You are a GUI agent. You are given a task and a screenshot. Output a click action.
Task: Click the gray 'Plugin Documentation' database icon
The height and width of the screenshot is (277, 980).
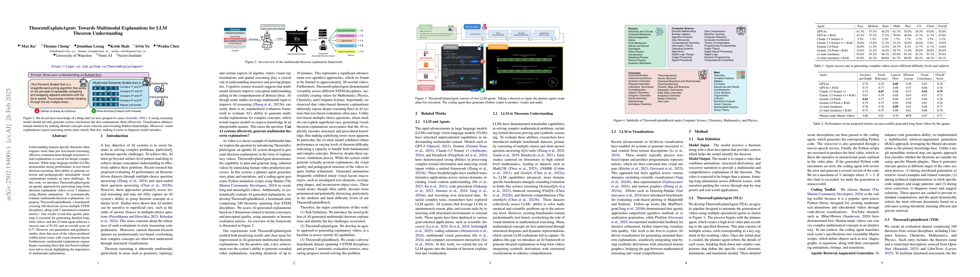[x=426, y=76]
